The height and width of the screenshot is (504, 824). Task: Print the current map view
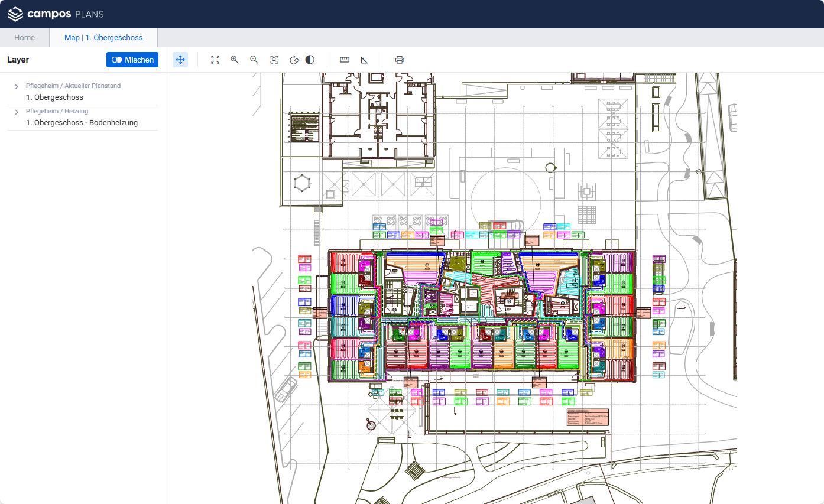[x=400, y=60]
